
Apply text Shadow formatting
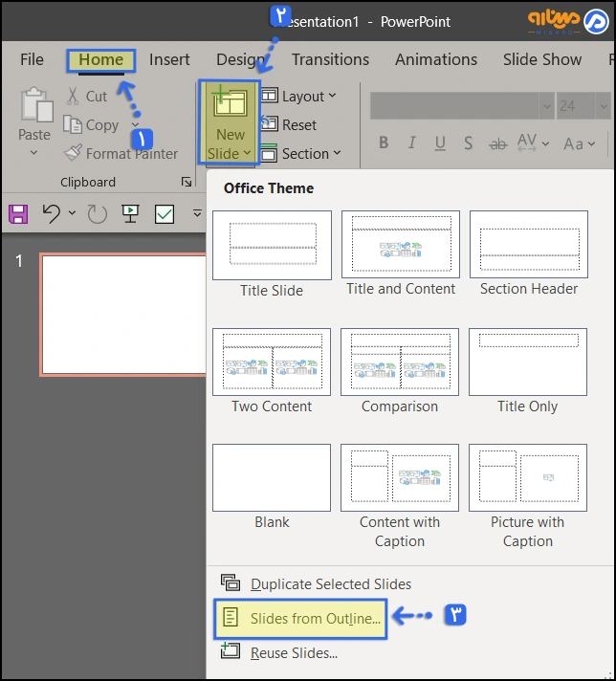(x=468, y=143)
